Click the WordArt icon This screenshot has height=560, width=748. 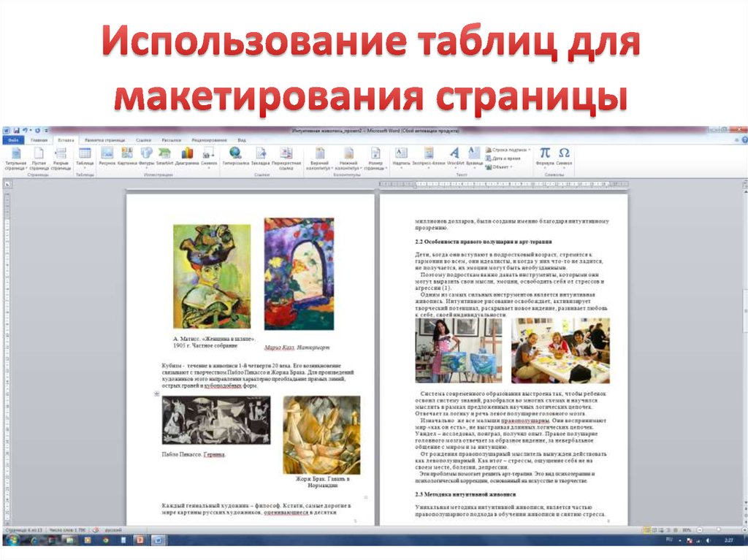tap(454, 156)
